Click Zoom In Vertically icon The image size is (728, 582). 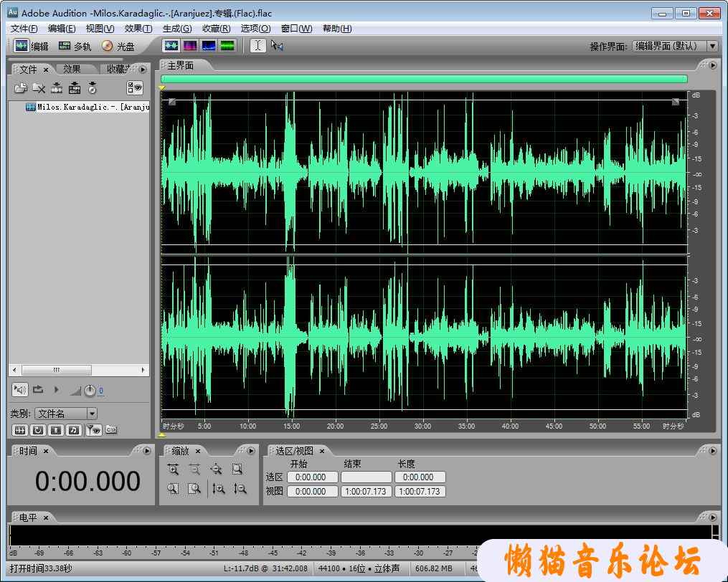(x=218, y=488)
